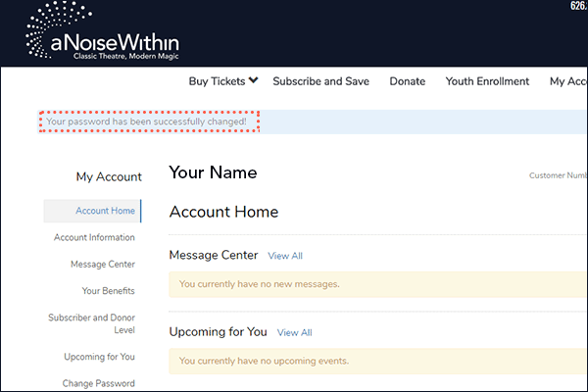
Task: Select Account Home in the sidebar
Action: pyautogui.click(x=105, y=211)
